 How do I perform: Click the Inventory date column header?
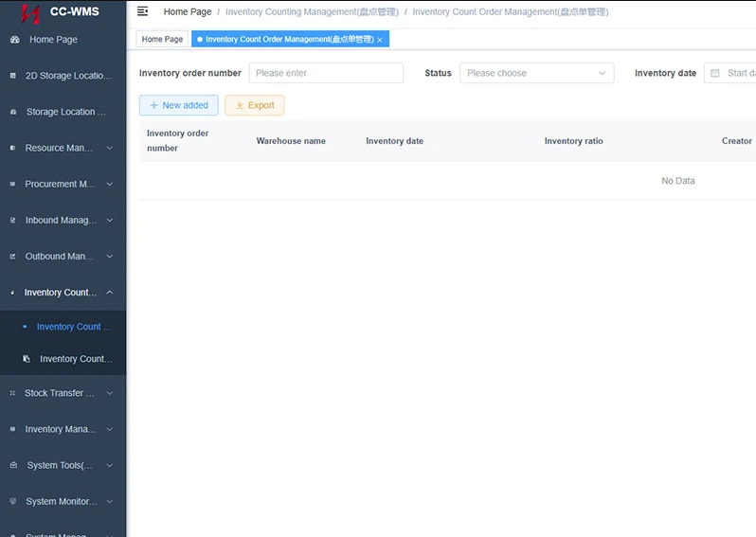(394, 141)
